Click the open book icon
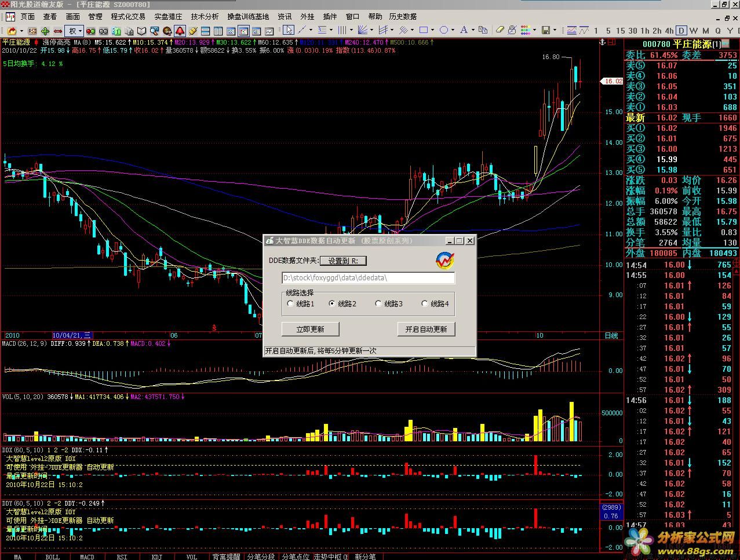 click(x=141, y=31)
